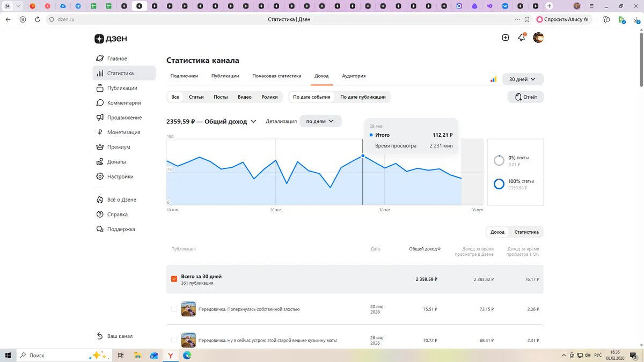
Task: Select По дате события toggle
Action: (x=312, y=97)
